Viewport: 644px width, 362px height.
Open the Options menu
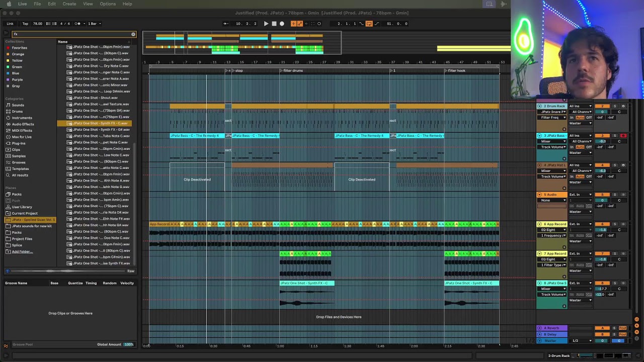108,4
